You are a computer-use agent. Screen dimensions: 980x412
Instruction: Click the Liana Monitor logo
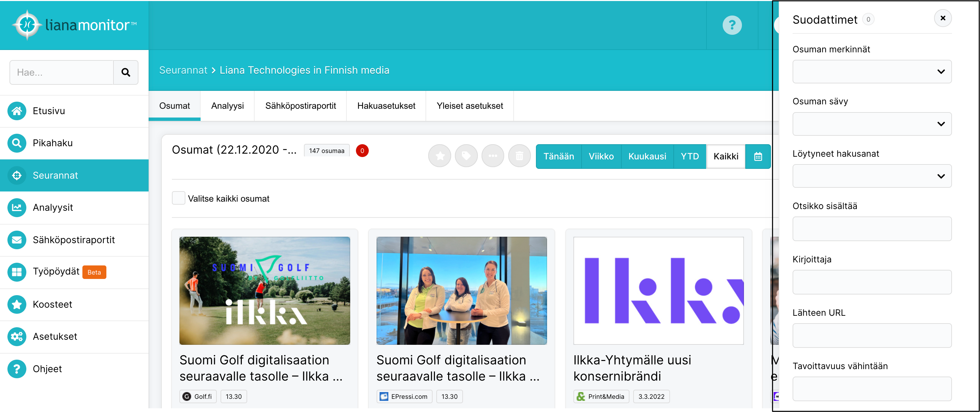pos(75,25)
